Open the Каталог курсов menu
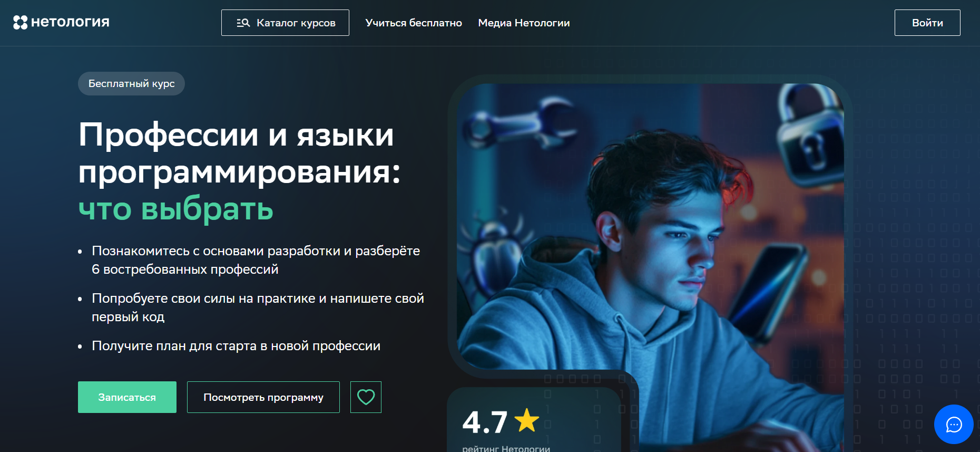 (x=285, y=23)
